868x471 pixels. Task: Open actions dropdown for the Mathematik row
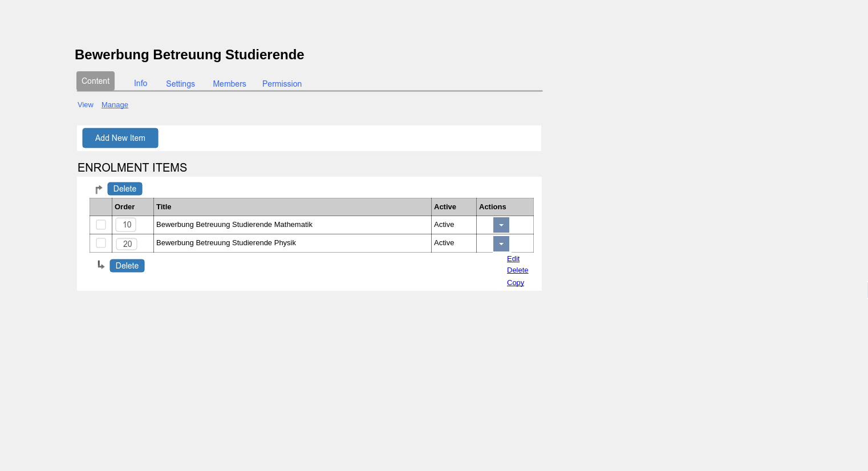(501, 225)
